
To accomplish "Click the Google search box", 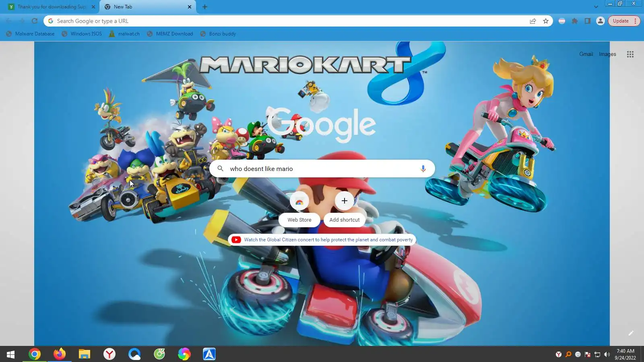I will coord(322,169).
